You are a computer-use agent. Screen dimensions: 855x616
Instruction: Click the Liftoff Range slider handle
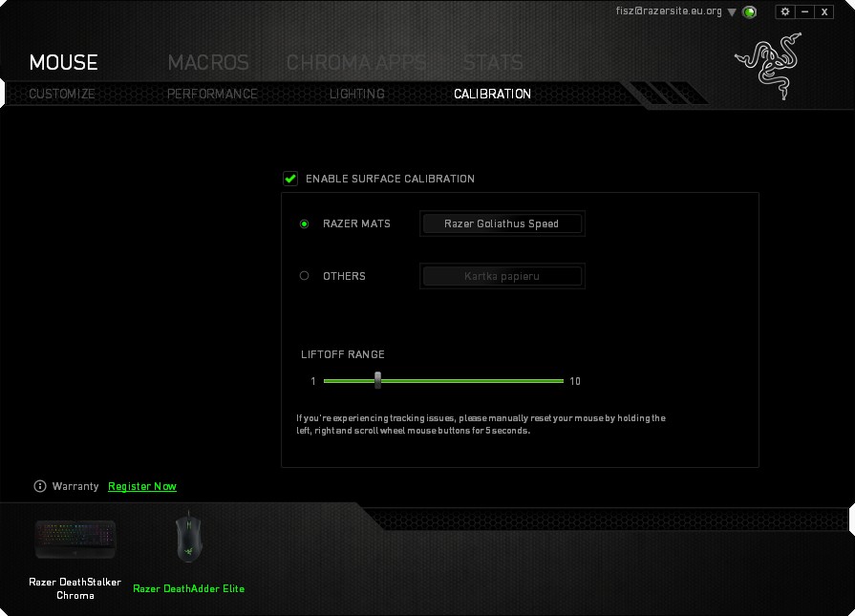(x=378, y=380)
